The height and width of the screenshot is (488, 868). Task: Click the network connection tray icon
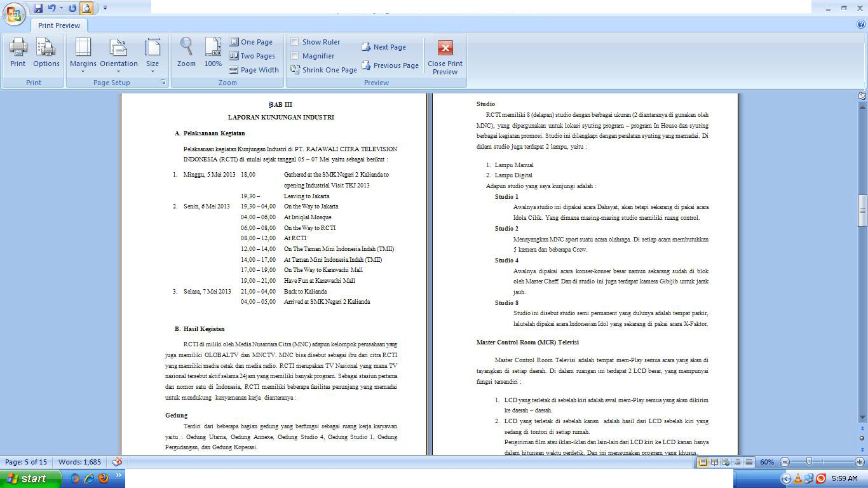tap(810, 478)
